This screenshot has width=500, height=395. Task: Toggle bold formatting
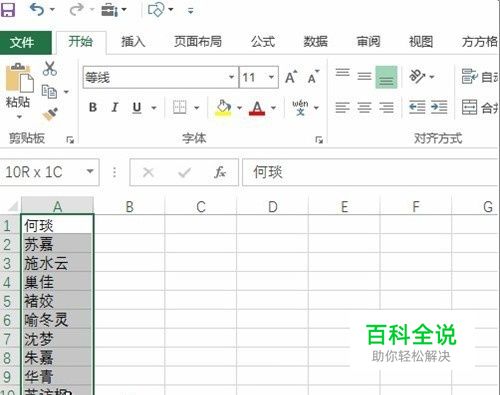(x=93, y=107)
